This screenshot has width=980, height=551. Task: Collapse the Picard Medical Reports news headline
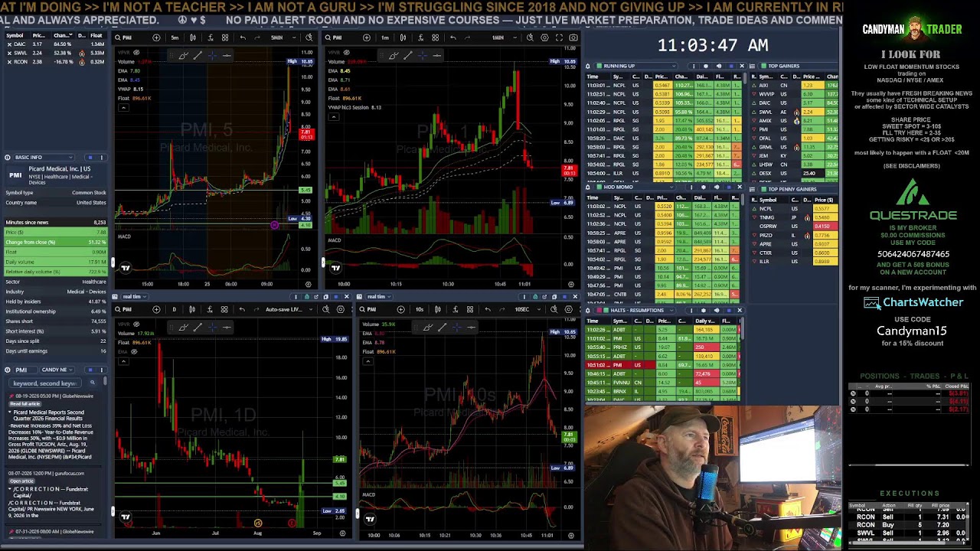coord(10,412)
